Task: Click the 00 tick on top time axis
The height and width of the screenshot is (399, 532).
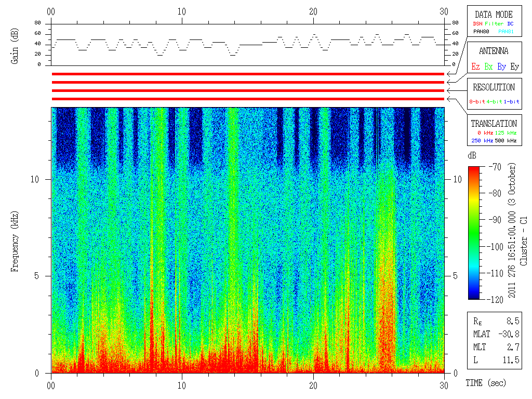Action: 51,12
